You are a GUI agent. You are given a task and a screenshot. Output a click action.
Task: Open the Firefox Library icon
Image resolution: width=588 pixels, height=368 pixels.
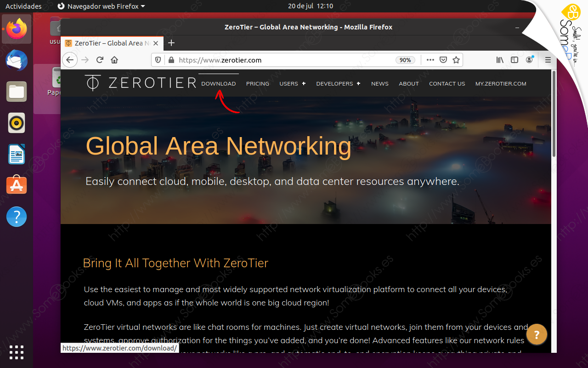(499, 60)
